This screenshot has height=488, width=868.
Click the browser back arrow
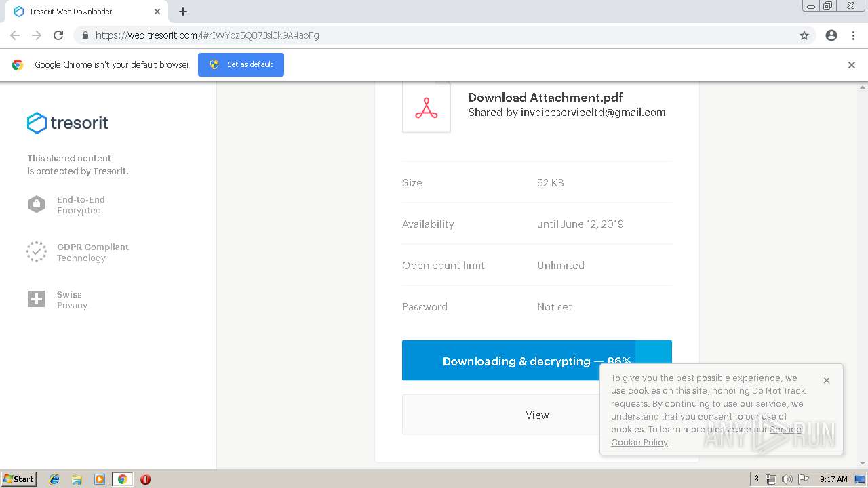15,35
